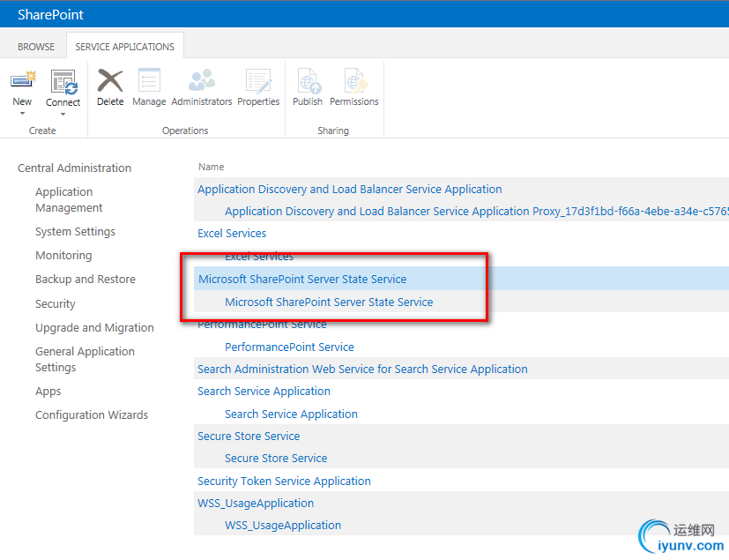Switch to the BROWSE tab
The image size is (729, 560).
(36, 47)
